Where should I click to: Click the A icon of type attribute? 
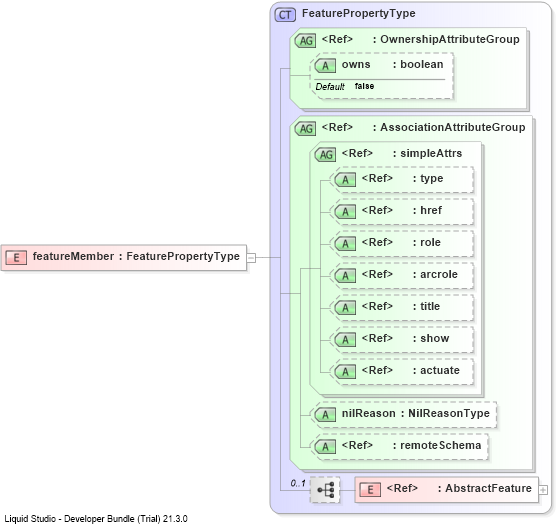pyautogui.click(x=345, y=180)
